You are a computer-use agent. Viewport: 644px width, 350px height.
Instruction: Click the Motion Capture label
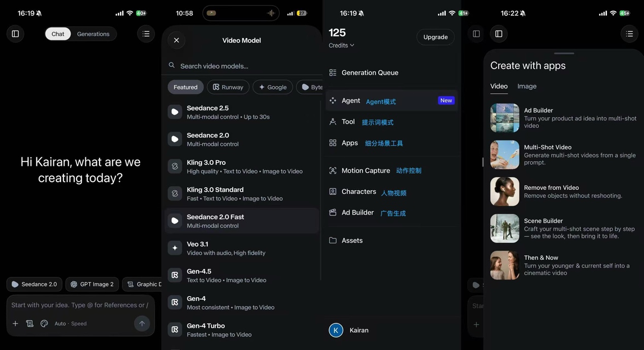(x=366, y=171)
